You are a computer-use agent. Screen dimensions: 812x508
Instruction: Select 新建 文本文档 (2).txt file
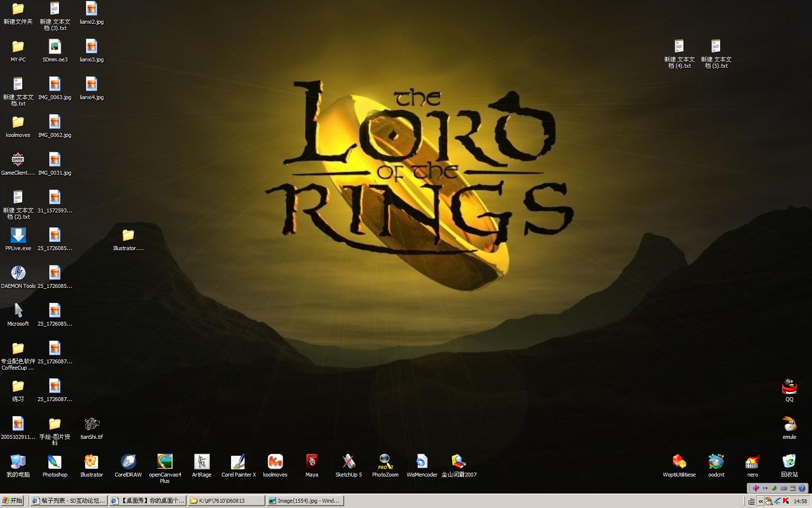(18, 204)
